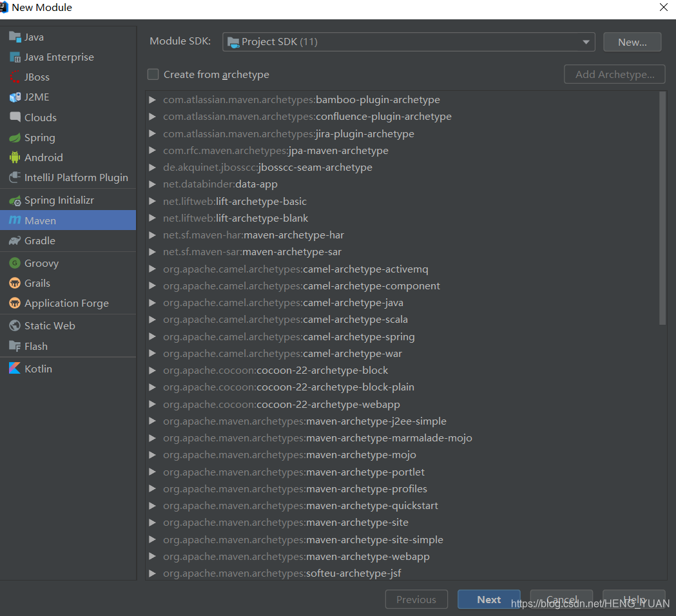Expand lift-archetype-basic node
Image resolution: width=676 pixels, height=616 pixels.
(x=152, y=201)
